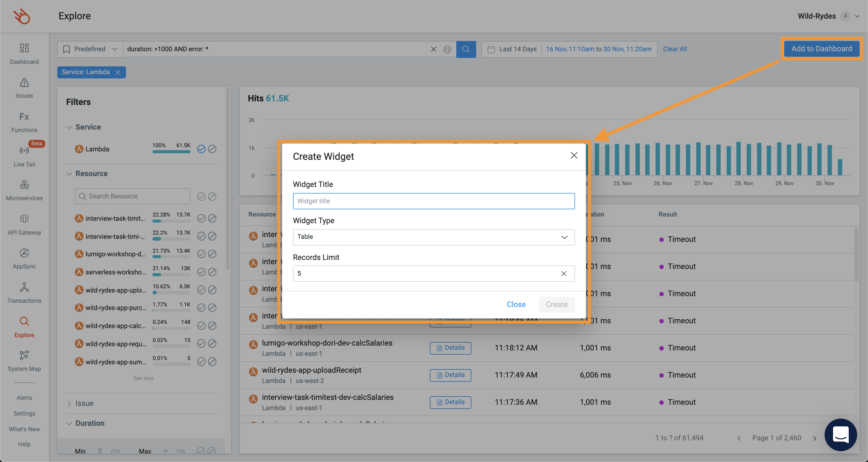Open the Dashboard sidebar icon
The width and height of the screenshot is (868, 462).
pos(24,48)
